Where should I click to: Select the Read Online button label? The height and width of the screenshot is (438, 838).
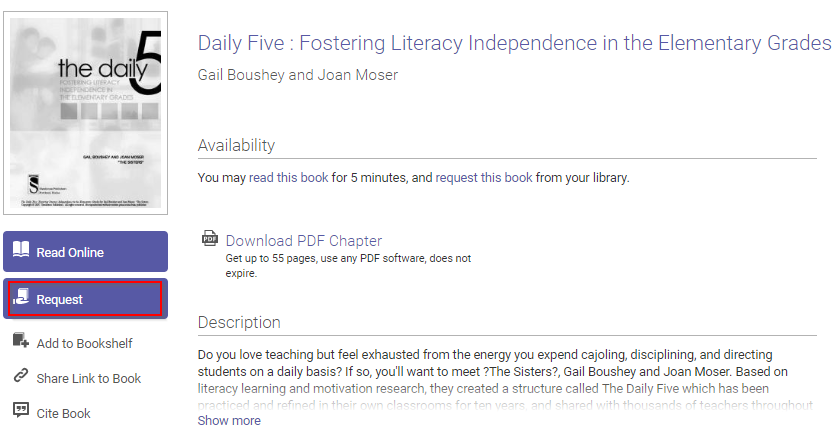tap(70, 253)
